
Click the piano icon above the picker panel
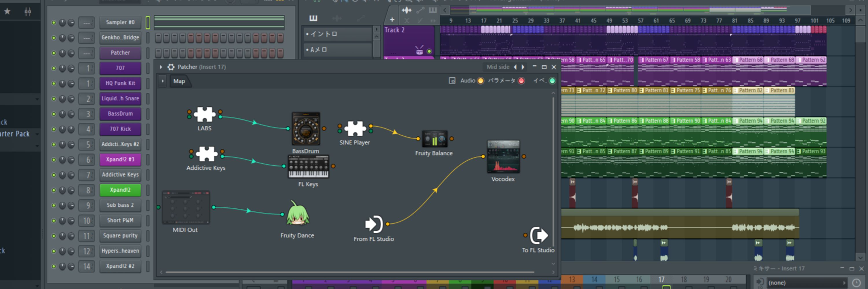coord(313,18)
